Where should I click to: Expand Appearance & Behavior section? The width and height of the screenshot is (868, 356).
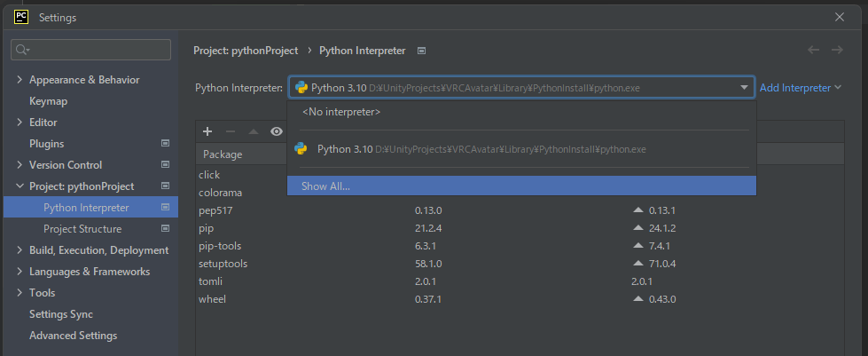click(x=20, y=80)
